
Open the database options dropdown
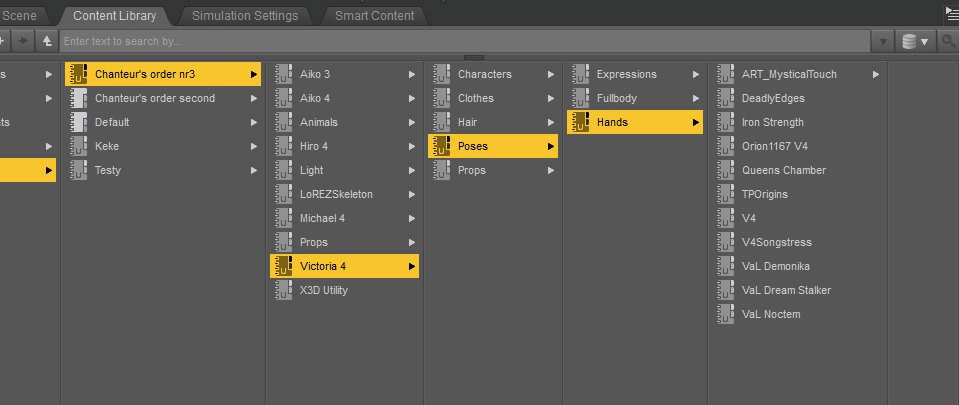tap(915, 41)
